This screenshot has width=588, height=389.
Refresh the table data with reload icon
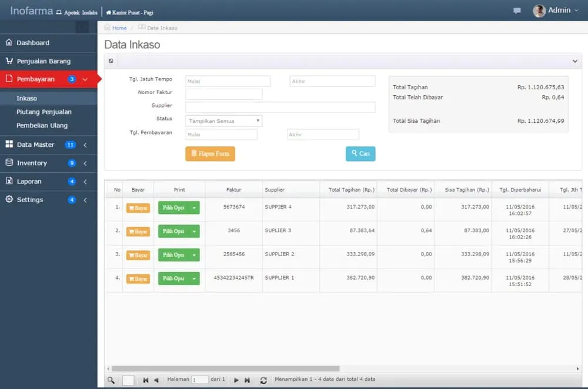click(x=263, y=380)
